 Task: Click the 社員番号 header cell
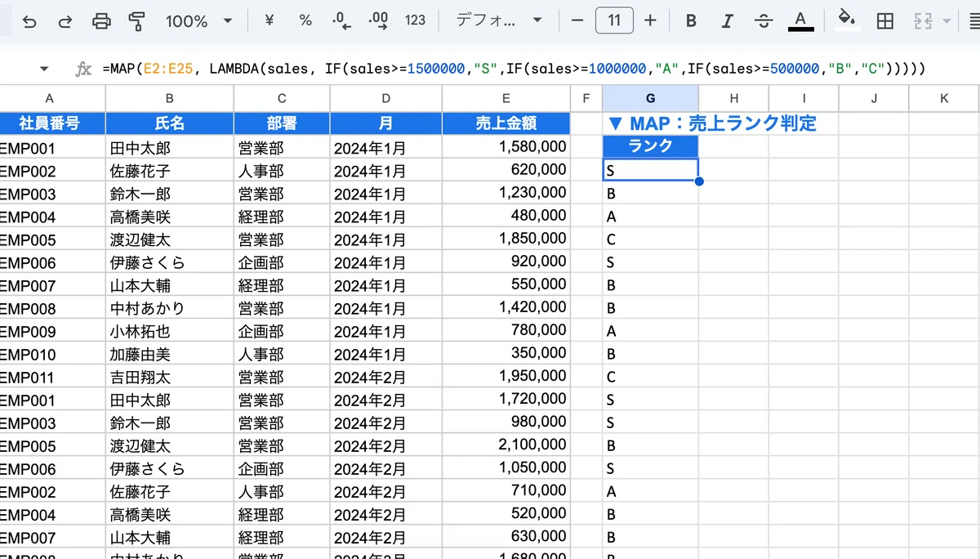point(52,123)
